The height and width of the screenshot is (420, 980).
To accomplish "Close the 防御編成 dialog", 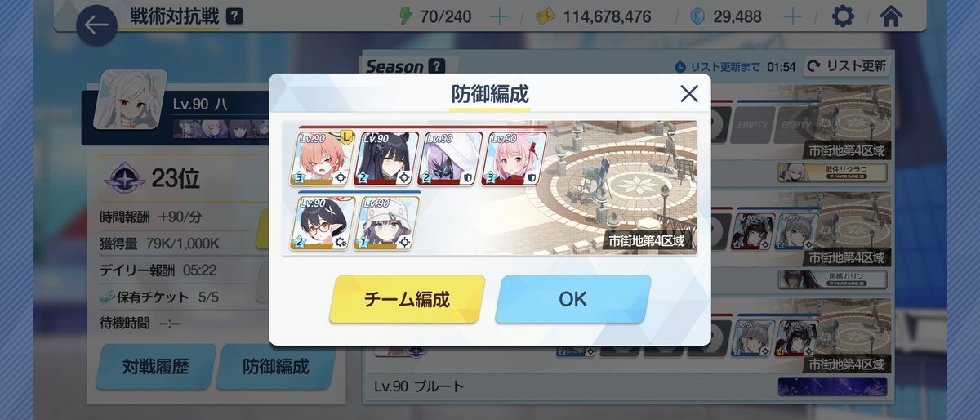I will (689, 93).
